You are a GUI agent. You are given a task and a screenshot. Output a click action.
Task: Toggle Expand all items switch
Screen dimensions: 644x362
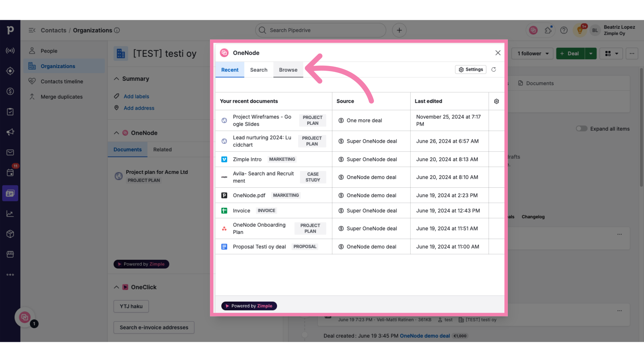coord(582,129)
